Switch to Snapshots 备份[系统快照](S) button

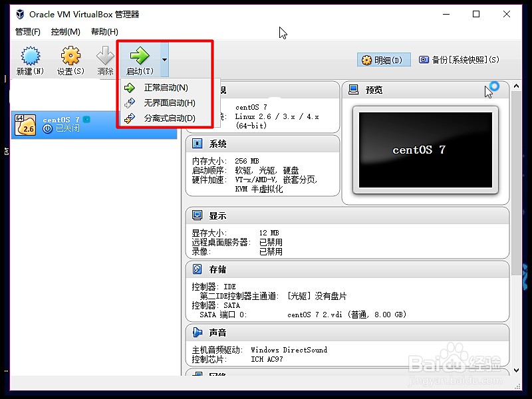click(x=459, y=60)
